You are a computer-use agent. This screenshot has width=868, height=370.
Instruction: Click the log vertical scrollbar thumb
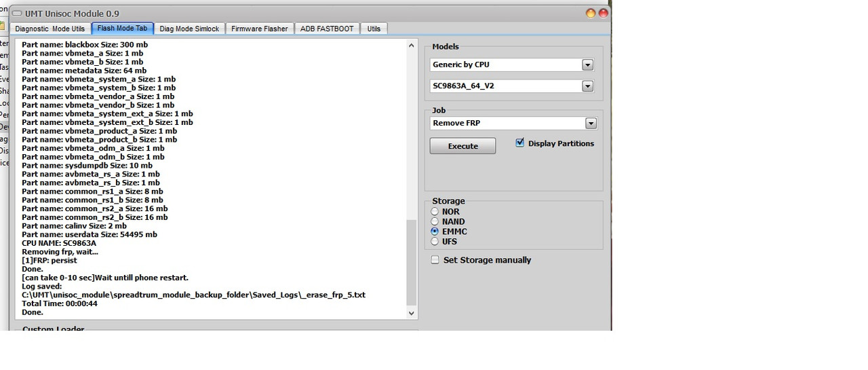coord(411,263)
